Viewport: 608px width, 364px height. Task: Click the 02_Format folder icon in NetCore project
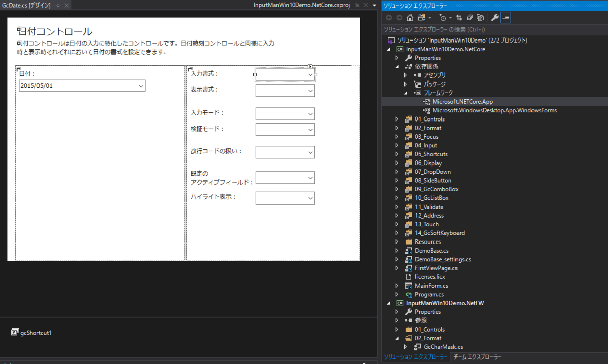(409, 128)
